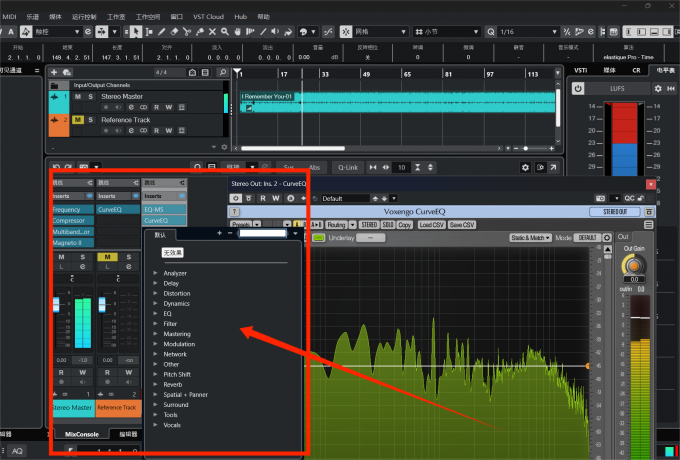
Task: Open the VST Cloud menu
Action: pos(209,17)
